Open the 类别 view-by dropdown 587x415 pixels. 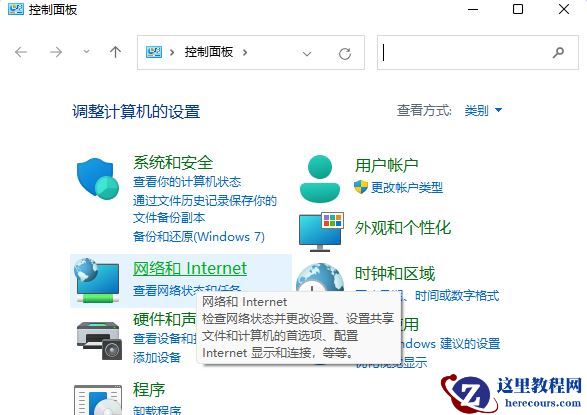pos(483,110)
